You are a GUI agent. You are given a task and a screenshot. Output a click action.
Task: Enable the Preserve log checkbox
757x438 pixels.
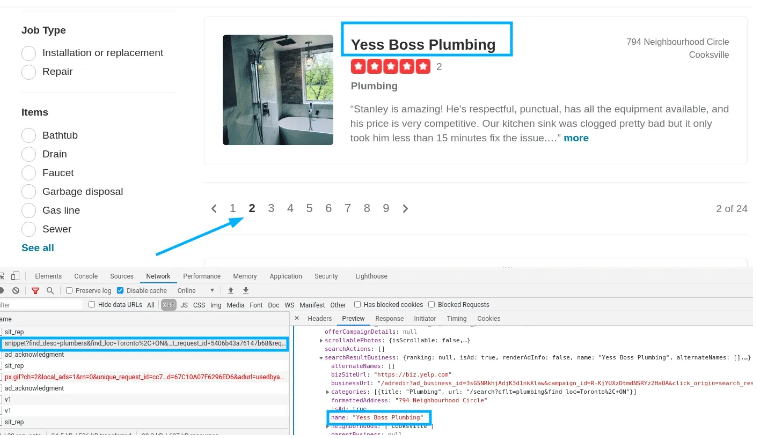[x=70, y=290]
